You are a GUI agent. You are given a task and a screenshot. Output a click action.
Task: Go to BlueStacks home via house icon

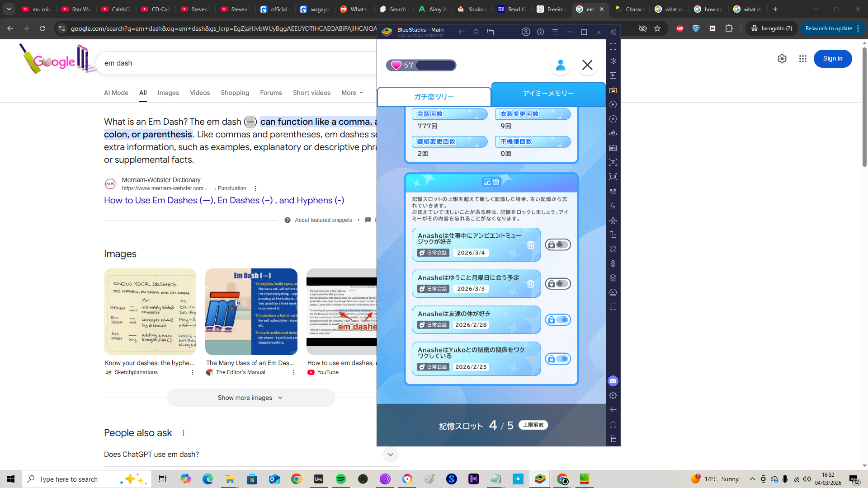click(x=476, y=32)
